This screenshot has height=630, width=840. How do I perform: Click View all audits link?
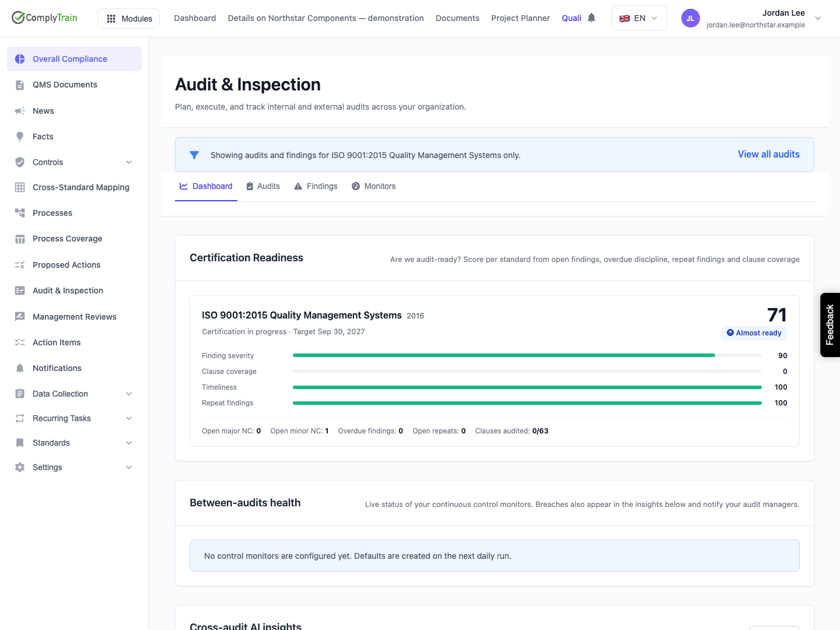click(x=768, y=154)
